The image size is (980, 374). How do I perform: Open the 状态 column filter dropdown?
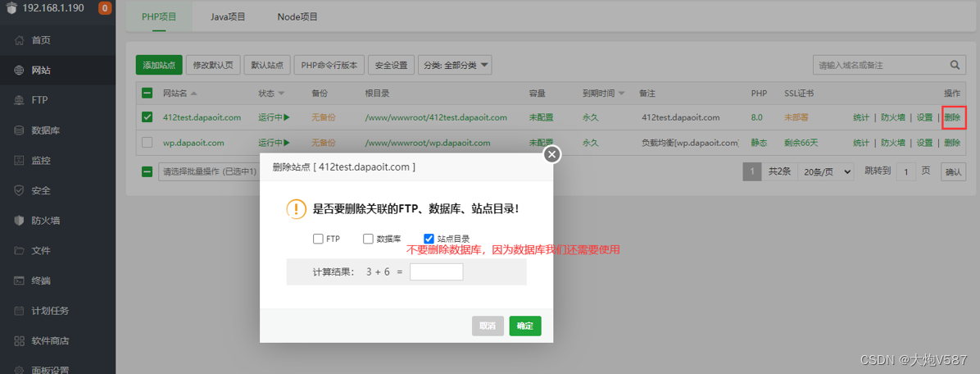[281, 93]
